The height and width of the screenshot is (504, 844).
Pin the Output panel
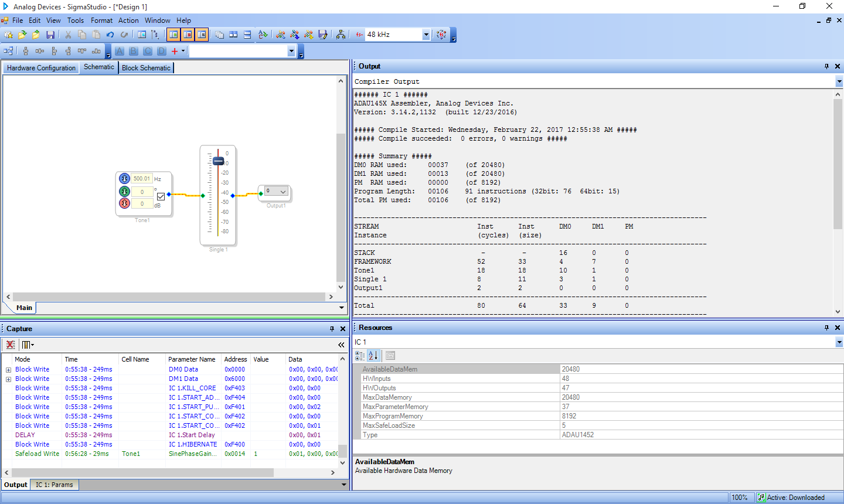826,66
